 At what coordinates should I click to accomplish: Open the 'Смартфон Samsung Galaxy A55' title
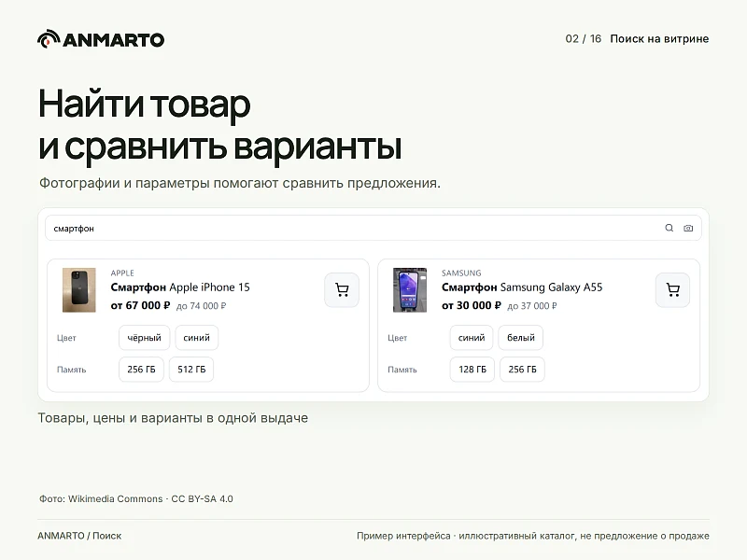[522, 287]
